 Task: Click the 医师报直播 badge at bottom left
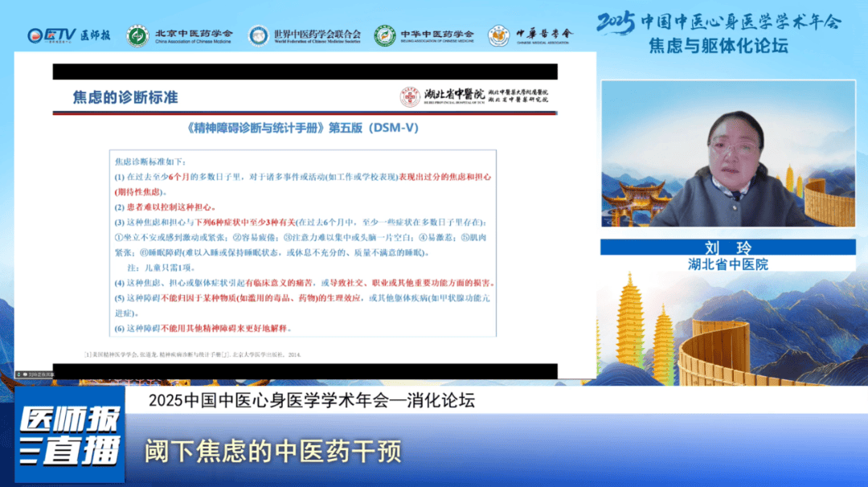click(70, 434)
